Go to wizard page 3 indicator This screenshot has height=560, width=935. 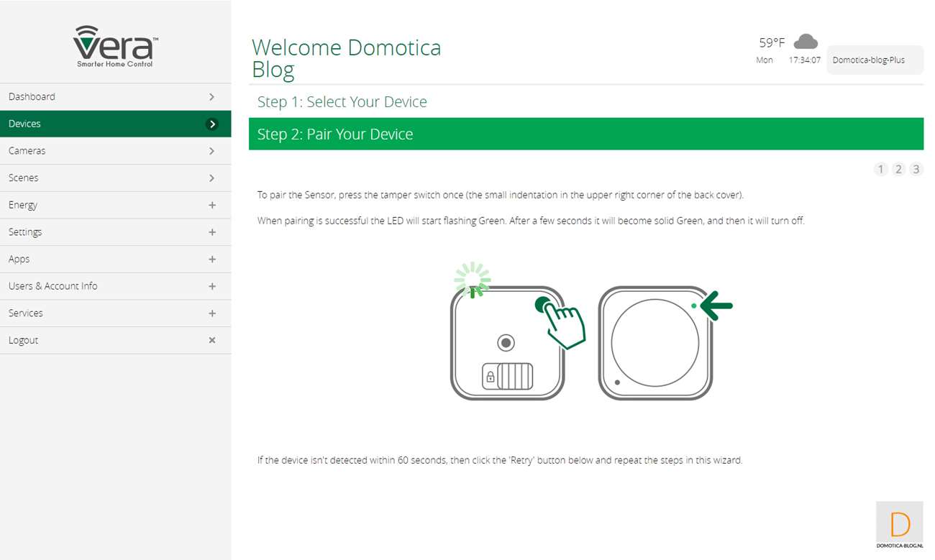point(916,170)
